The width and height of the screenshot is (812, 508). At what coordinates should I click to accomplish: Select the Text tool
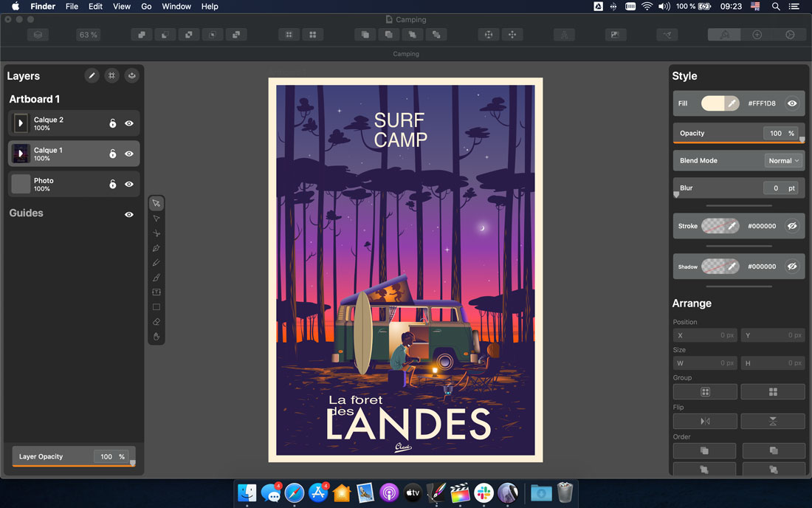pos(156,292)
